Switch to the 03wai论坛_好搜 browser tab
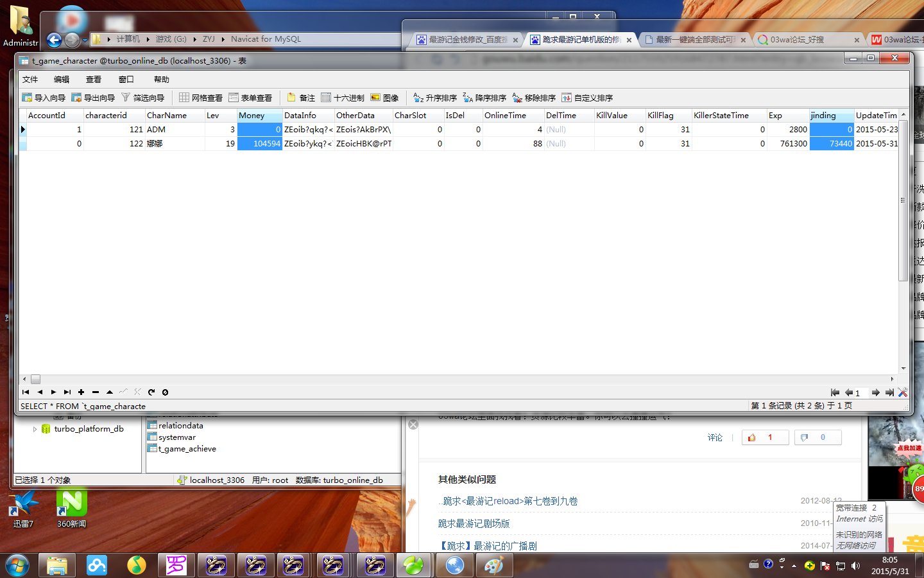Viewport: 924px width, 578px height. [x=807, y=40]
